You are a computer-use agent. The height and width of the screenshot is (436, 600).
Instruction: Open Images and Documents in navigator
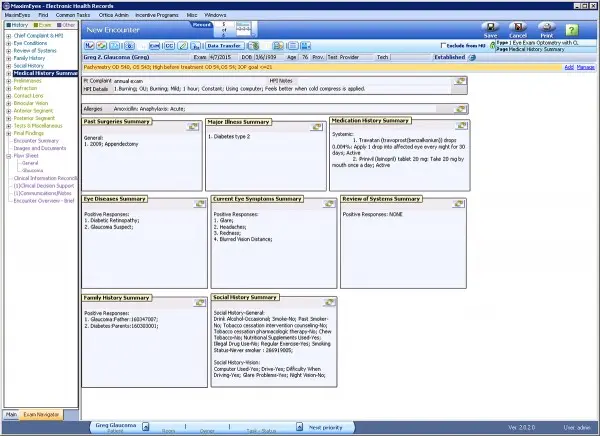coord(40,148)
